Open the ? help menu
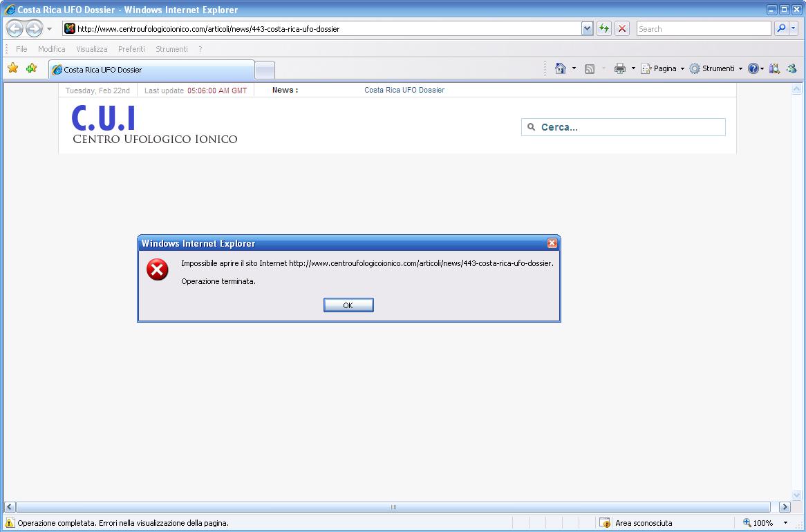The width and height of the screenshot is (806, 532). click(x=200, y=49)
